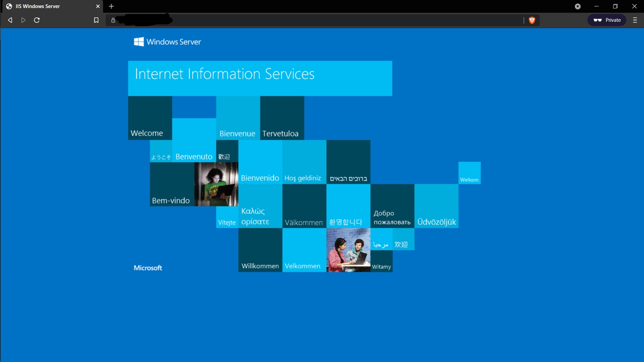The width and height of the screenshot is (644, 362).
Task: Click the forward navigation arrow icon
Action: coord(23,20)
